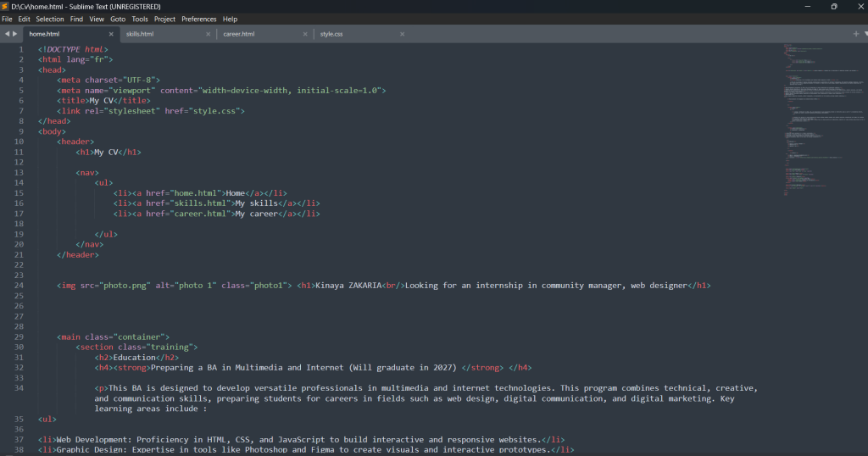
Task: Click the next tab right arrow
Action: 15,34
